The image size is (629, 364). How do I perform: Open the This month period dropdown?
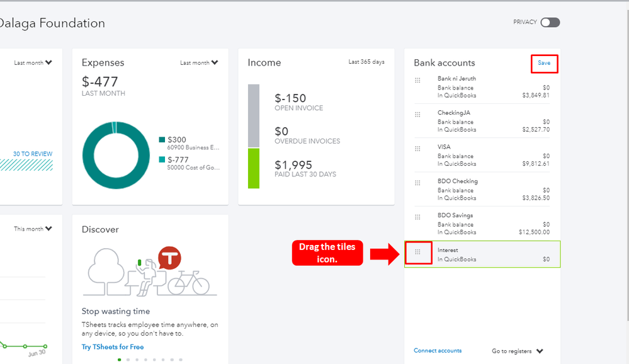point(33,229)
